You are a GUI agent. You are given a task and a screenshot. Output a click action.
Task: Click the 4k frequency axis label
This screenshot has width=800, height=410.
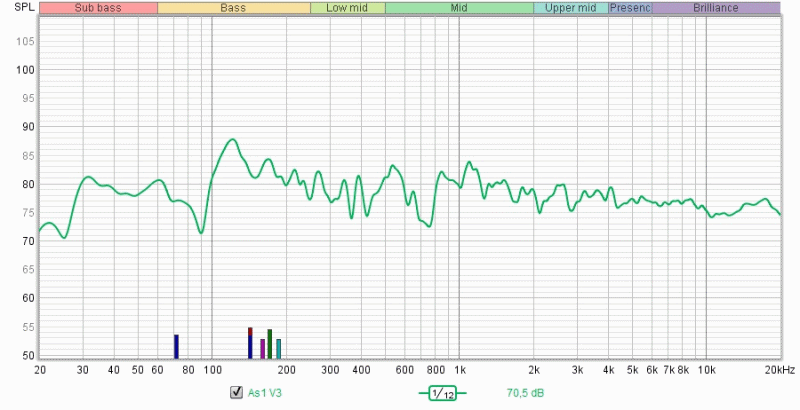[x=608, y=370]
